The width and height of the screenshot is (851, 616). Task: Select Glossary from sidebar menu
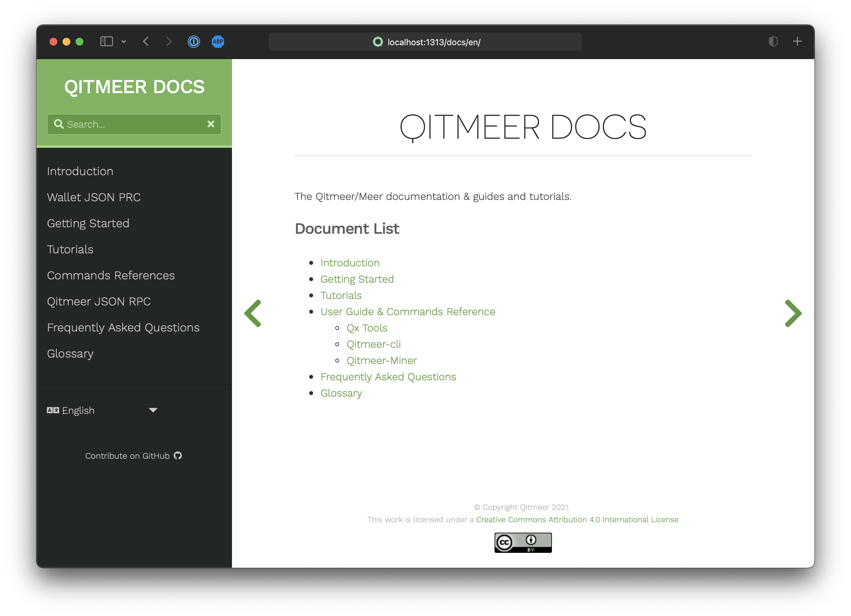70,353
